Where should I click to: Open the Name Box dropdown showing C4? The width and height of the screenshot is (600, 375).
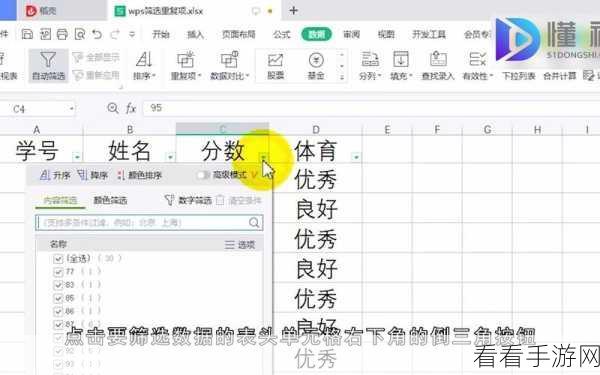[72, 109]
